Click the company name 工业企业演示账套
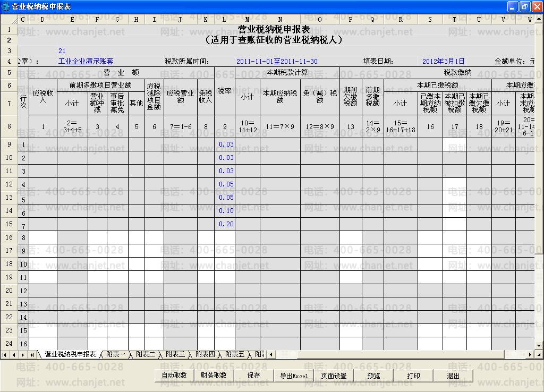544x392 pixels. click(86, 62)
